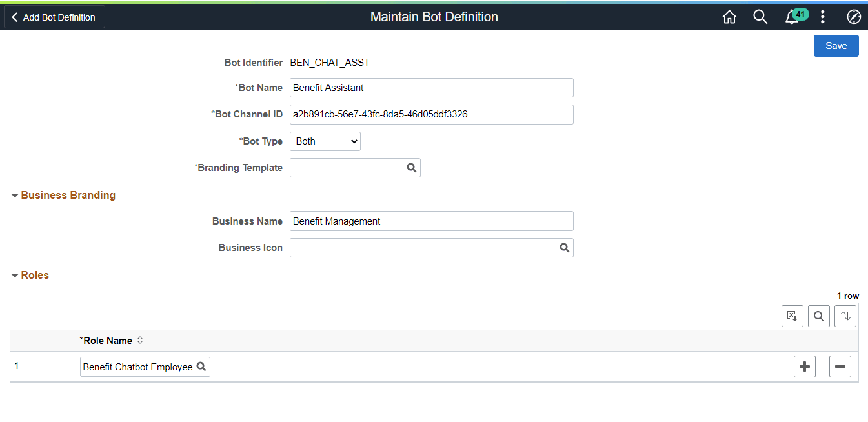
Task: Click the Bot Name input field
Action: [431, 87]
